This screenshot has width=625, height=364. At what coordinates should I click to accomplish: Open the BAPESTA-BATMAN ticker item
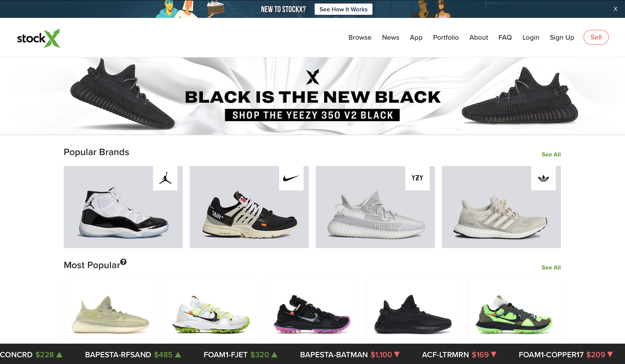350,355
